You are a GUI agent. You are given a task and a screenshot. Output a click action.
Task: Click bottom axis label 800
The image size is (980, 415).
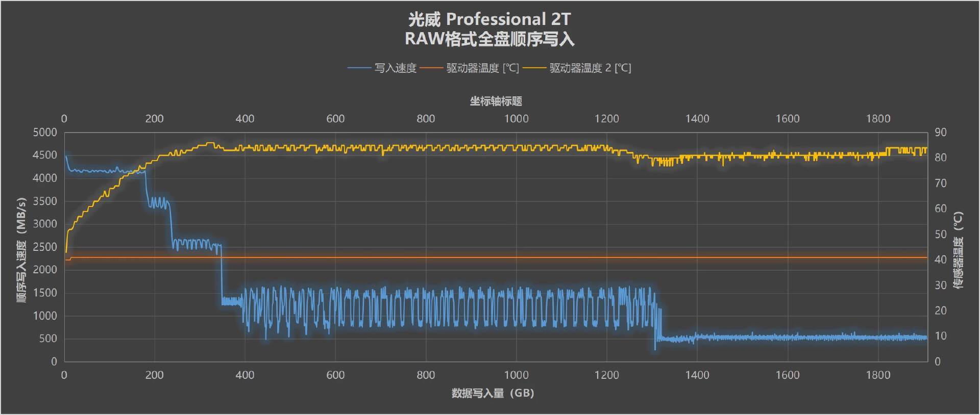(426, 375)
